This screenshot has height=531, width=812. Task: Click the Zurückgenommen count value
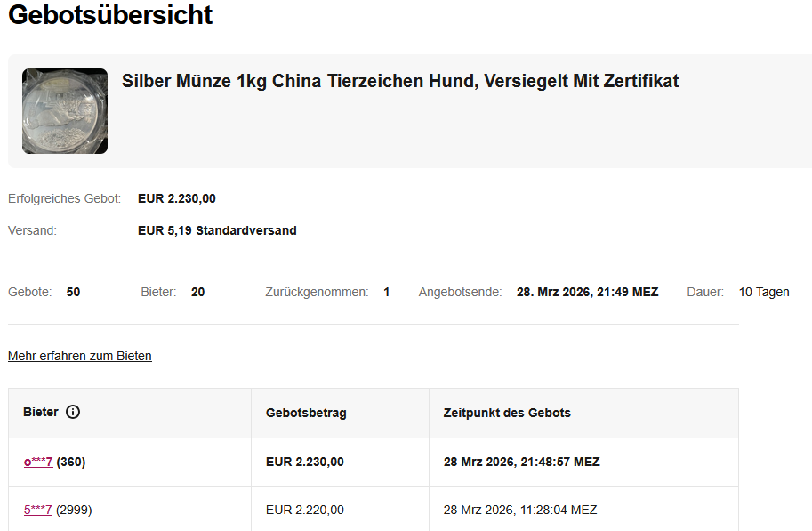pyautogui.click(x=387, y=292)
